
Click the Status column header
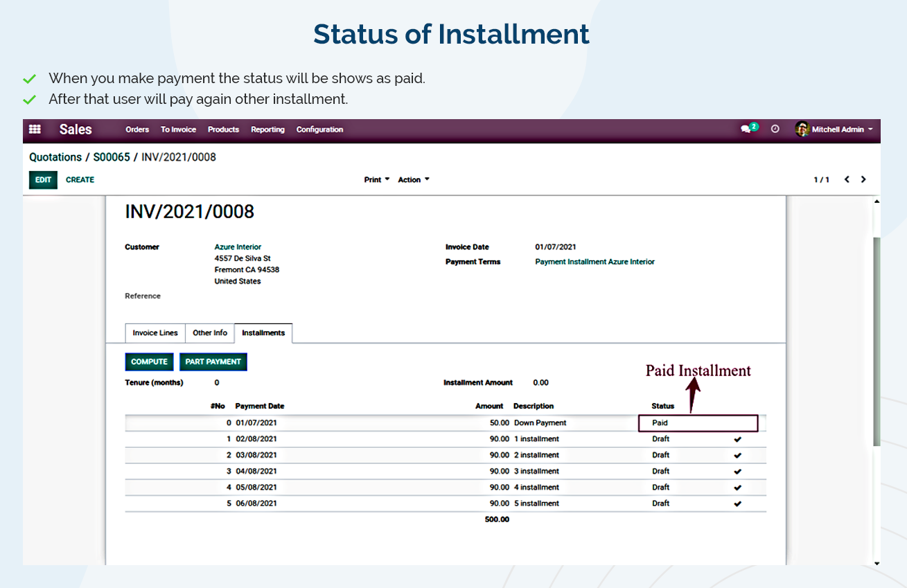663,407
